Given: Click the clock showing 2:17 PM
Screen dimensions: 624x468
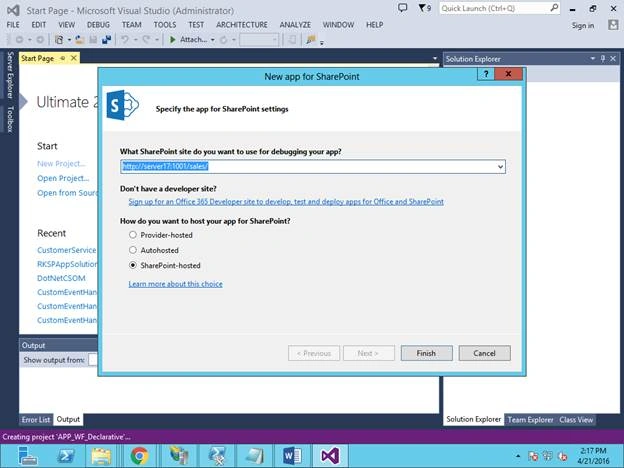Looking at the screenshot, I should pyautogui.click(x=593, y=451).
